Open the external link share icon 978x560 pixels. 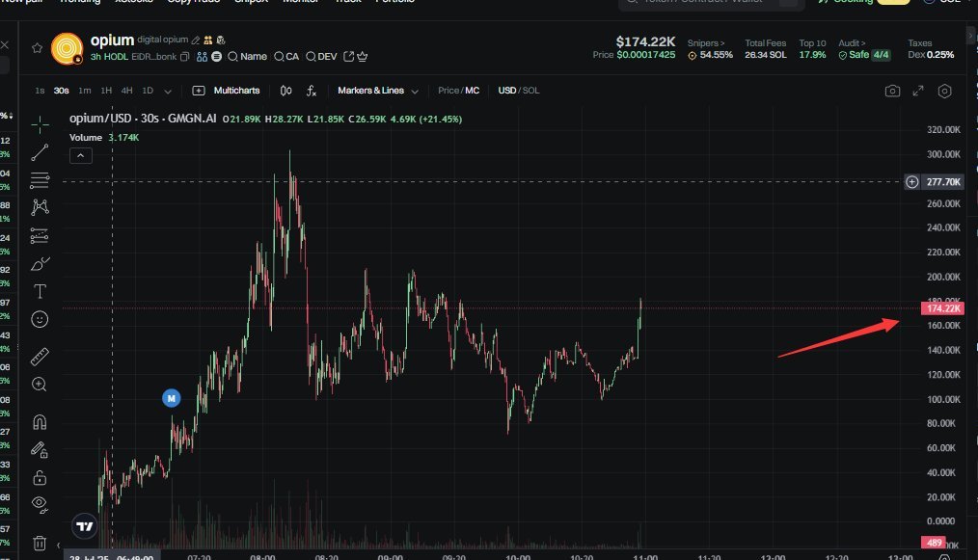(x=348, y=57)
